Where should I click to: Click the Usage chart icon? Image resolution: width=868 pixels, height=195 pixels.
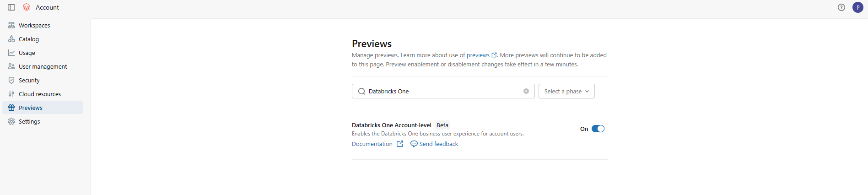11,53
